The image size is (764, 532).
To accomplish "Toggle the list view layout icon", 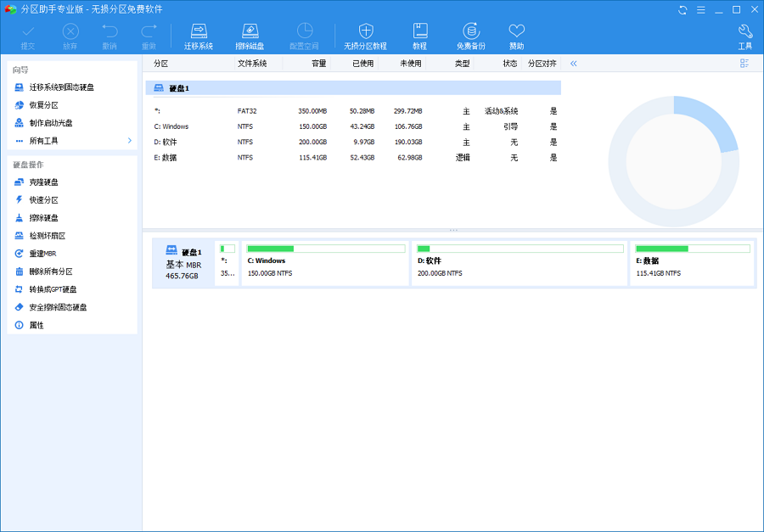I will [x=744, y=64].
